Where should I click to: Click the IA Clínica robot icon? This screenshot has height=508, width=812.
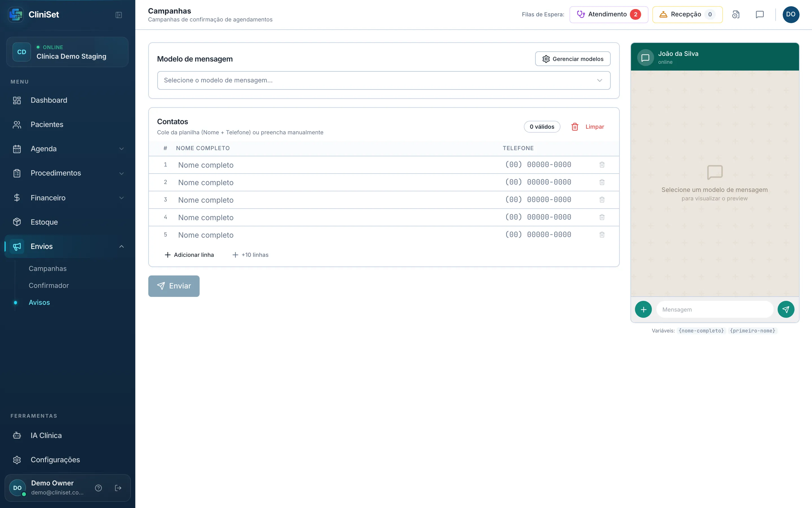(x=17, y=435)
